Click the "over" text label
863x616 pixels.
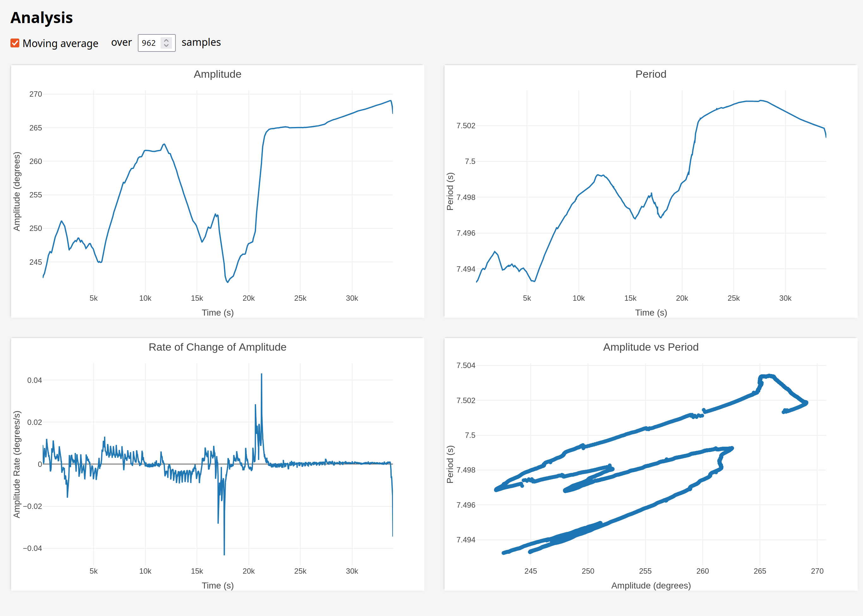coord(121,42)
